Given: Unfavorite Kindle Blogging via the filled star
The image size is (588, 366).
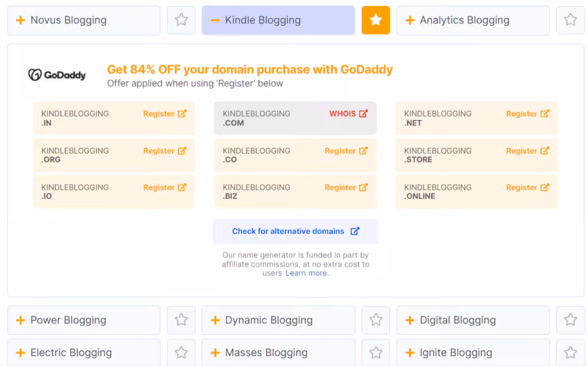Looking at the screenshot, I should tap(376, 20).
